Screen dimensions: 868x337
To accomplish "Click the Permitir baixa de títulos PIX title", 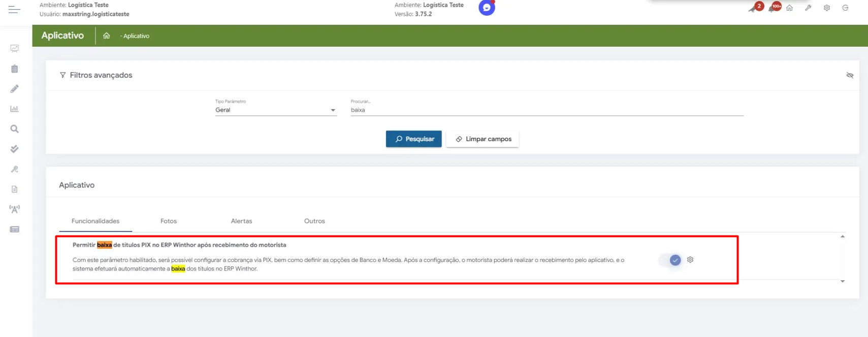I will click(x=179, y=245).
